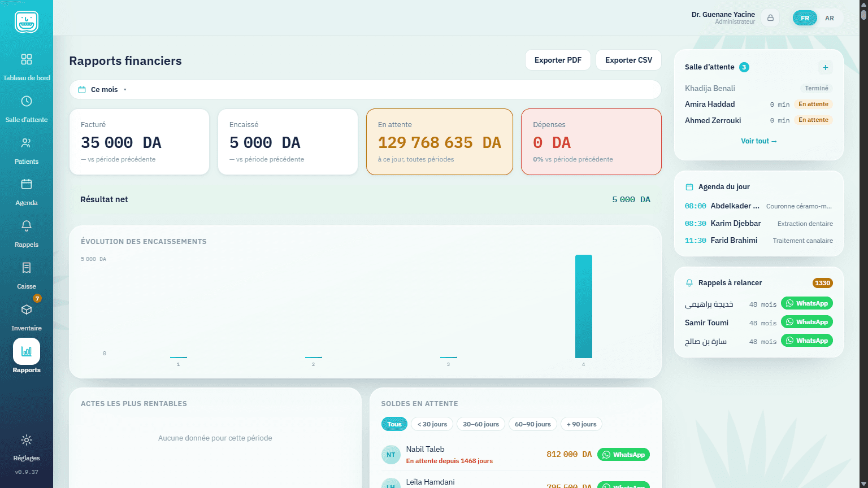Filter balances by 60–90 jours

pyautogui.click(x=533, y=424)
